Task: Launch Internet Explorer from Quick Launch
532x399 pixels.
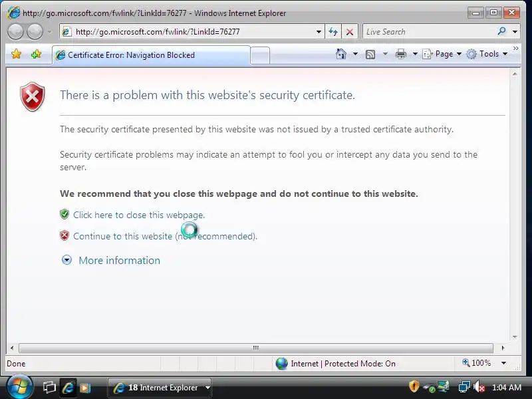Action: (x=68, y=388)
